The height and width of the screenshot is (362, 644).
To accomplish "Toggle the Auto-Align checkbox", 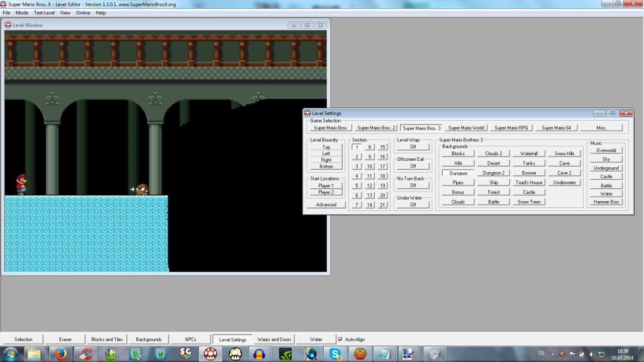I will tap(340, 339).
